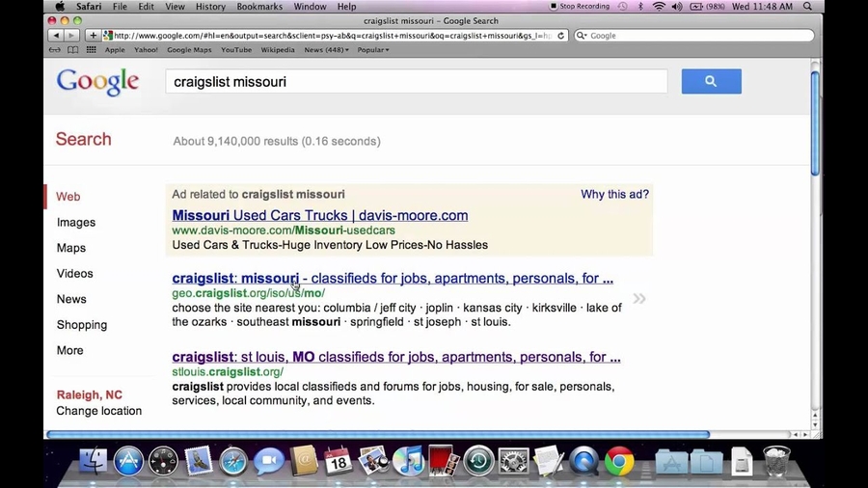This screenshot has width=868, height=488.
Task: Open craigslist: st louis, MO result
Action: (396, 357)
